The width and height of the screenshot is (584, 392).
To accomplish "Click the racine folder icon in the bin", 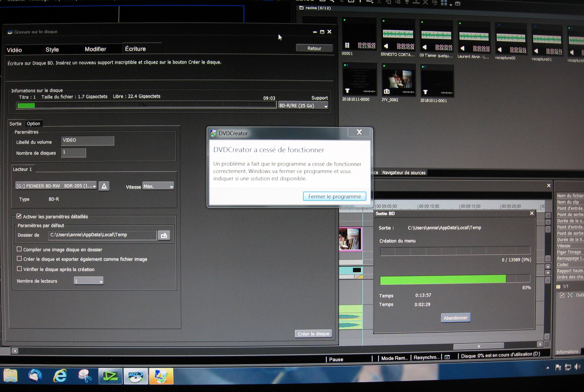I will (x=302, y=8).
